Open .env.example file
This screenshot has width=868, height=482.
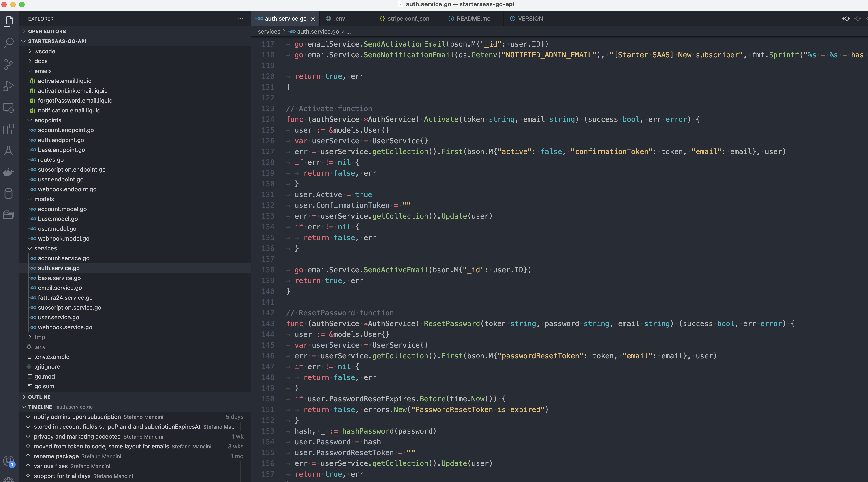[x=135, y=357]
